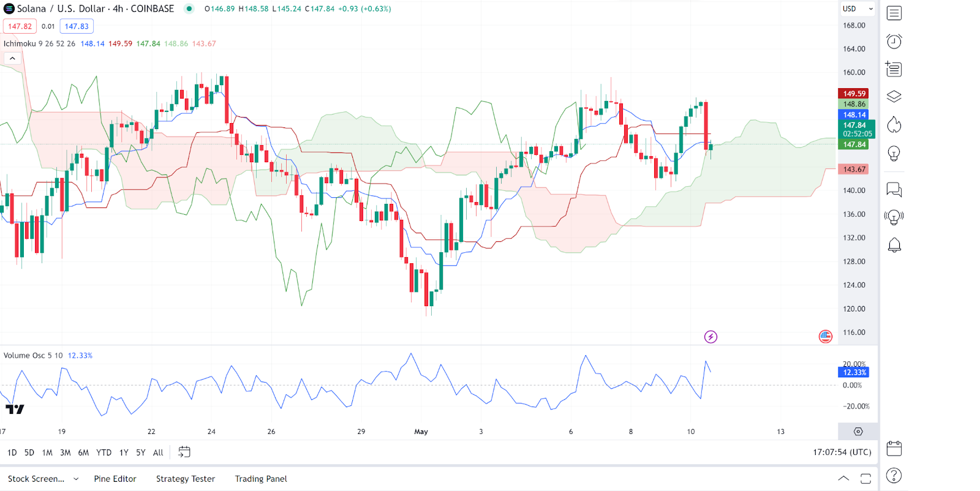Open the Strategy Tester tab
980x491 pixels.
(186, 479)
